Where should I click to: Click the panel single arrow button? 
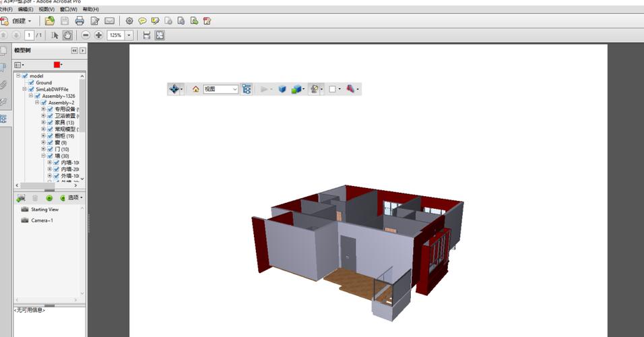pyautogui.click(x=83, y=51)
